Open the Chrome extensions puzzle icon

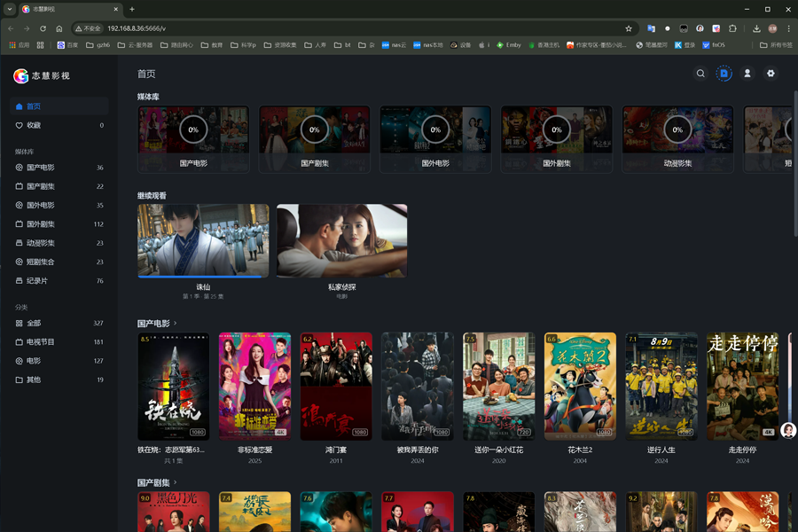click(732, 28)
